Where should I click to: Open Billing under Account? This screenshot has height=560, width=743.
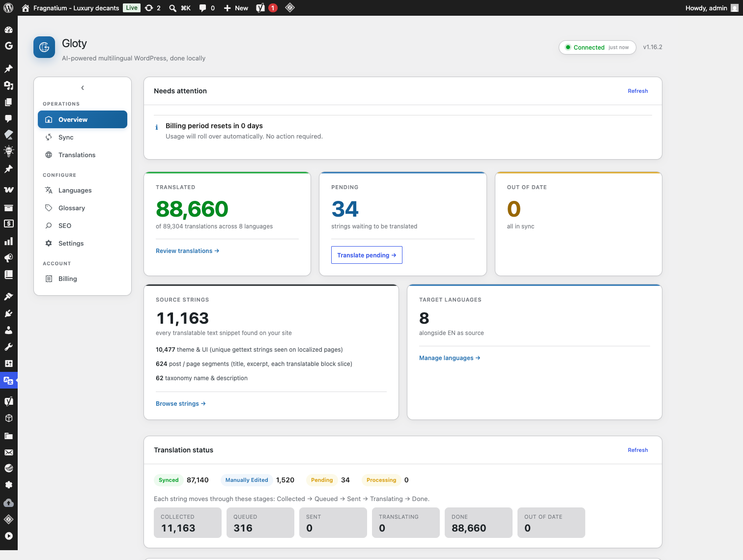tap(83, 279)
